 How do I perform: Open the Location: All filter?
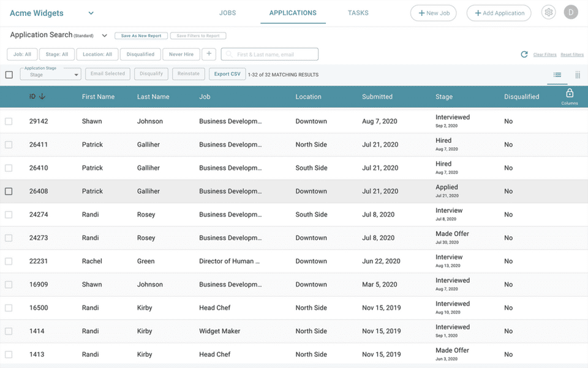click(x=97, y=54)
